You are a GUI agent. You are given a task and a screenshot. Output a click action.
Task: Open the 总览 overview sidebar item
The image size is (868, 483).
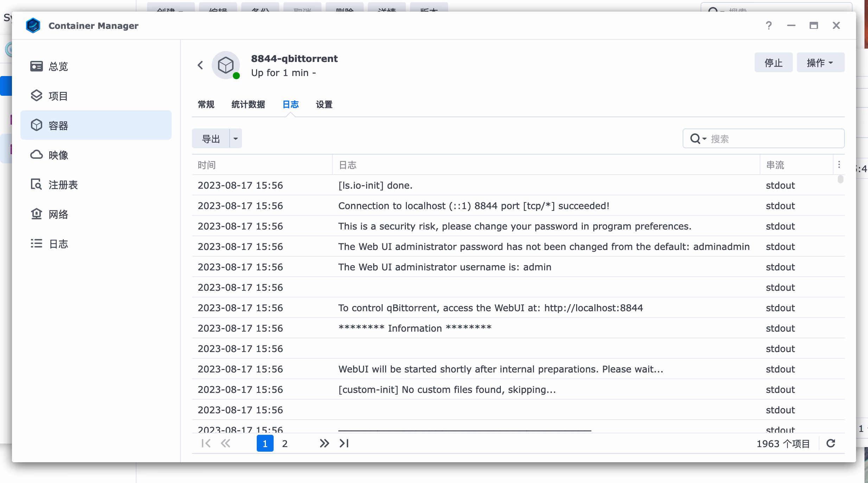[x=58, y=67]
